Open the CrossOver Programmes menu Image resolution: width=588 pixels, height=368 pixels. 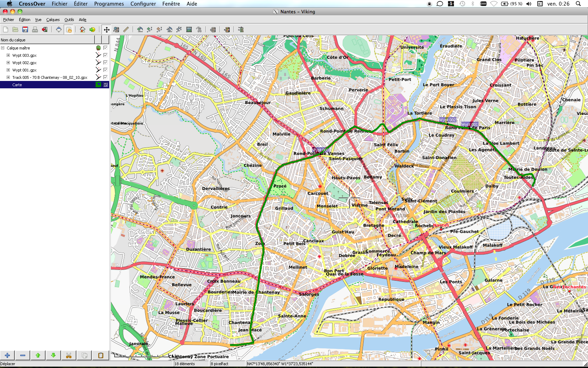pos(109,4)
